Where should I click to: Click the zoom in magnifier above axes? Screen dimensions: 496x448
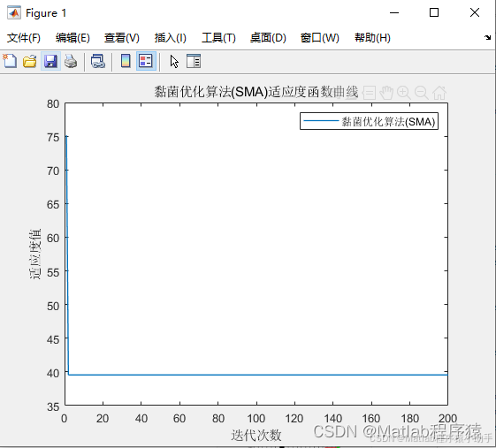click(404, 93)
